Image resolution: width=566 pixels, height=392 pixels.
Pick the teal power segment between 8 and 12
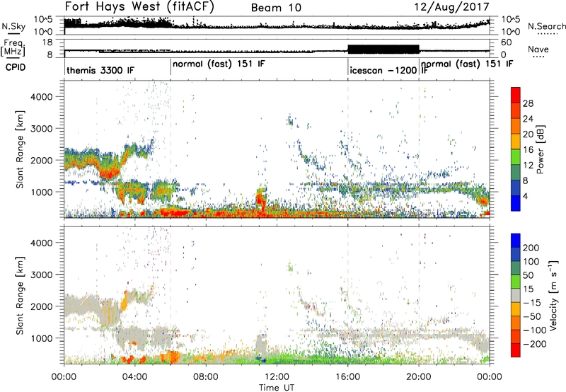point(516,172)
